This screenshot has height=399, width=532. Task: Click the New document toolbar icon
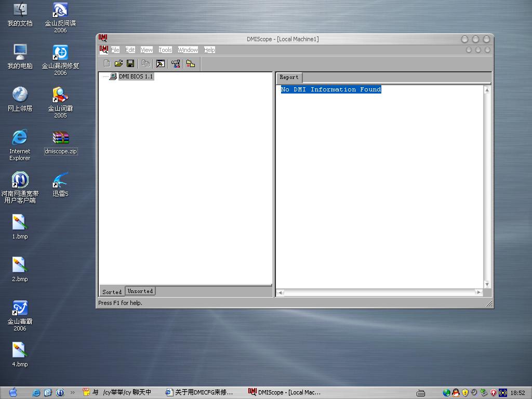[x=107, y=63]
